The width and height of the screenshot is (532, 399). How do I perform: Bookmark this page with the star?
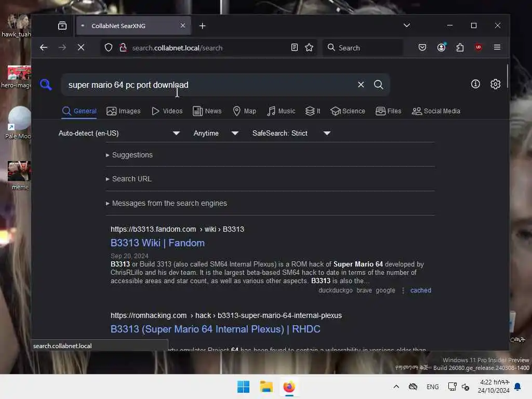click(309, 47)
